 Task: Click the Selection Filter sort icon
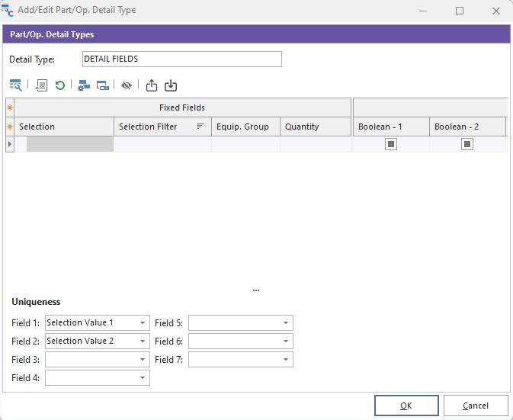[x=200, y=127]
